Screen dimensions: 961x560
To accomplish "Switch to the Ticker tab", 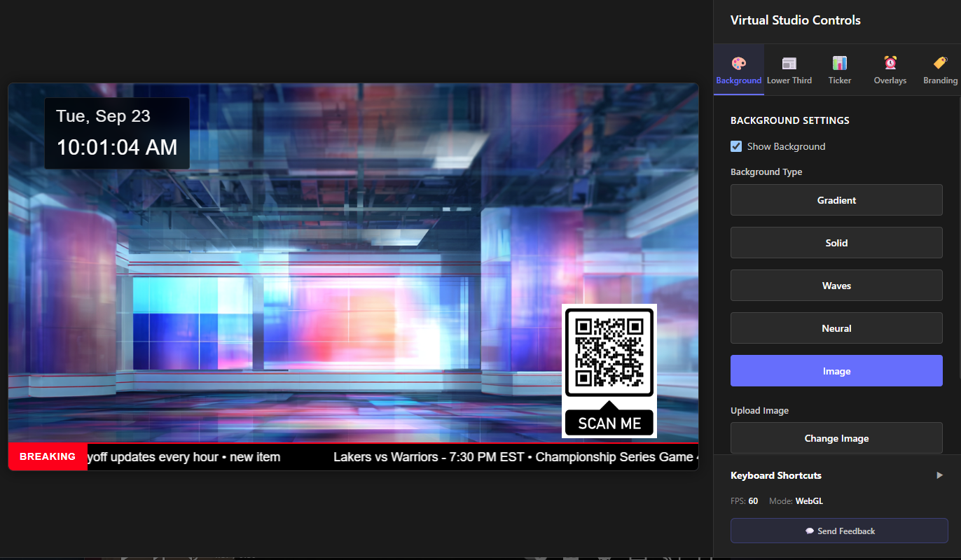I will 839,70.
